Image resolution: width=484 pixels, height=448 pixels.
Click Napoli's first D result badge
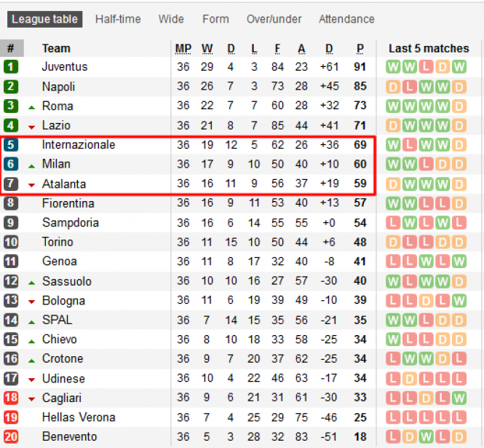click(393, 87)
